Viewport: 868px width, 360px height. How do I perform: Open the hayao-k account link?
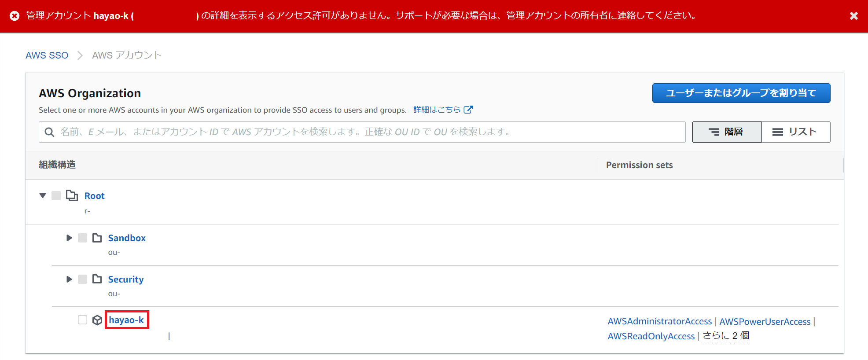[x=126, y=320]
